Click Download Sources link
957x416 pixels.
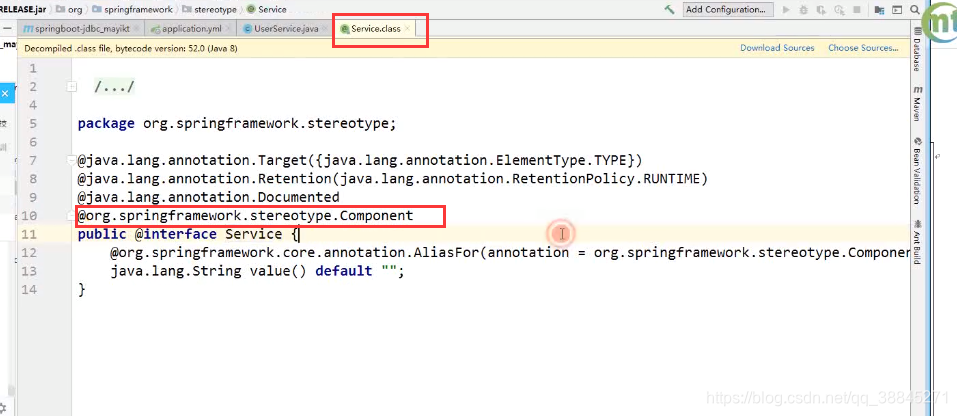777,48
